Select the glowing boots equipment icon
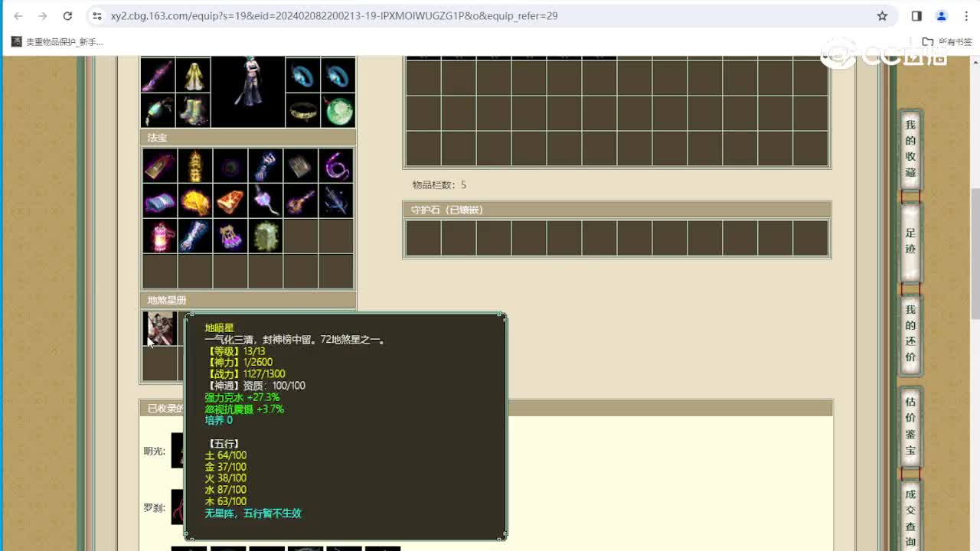The height and width of the screenshot is (551, 980). [x=193, y=110]
